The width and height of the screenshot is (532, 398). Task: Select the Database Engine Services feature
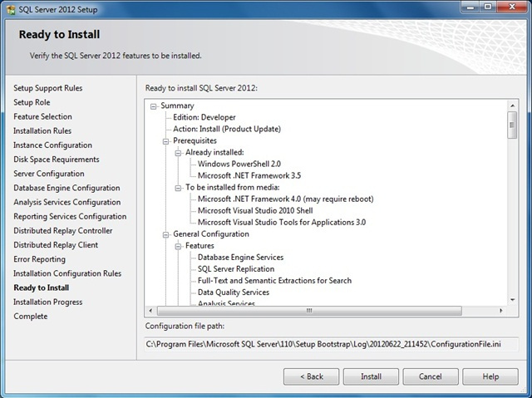pyautogui.click(x=240, y=258)
